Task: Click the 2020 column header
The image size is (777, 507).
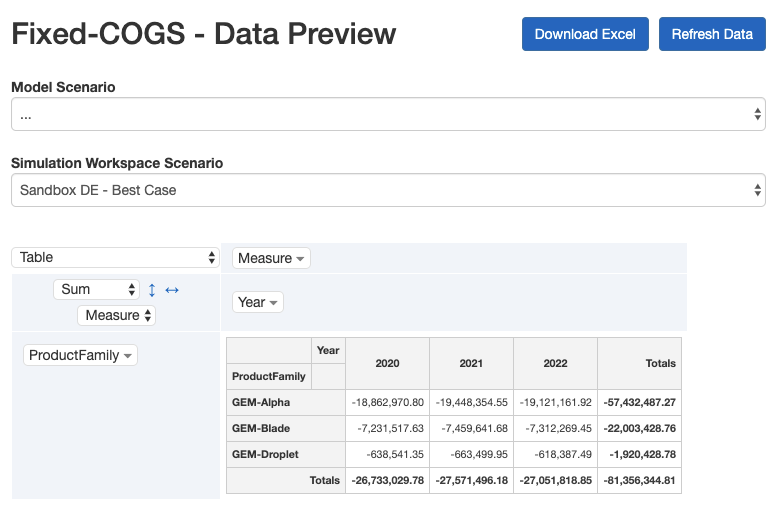Action: click(x=387, y=363)
